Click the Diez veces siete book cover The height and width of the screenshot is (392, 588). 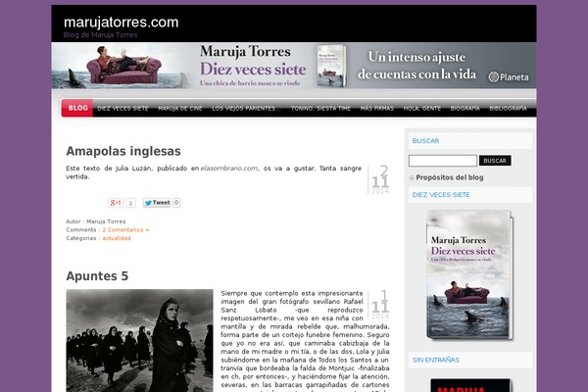[x=469, y=275]
